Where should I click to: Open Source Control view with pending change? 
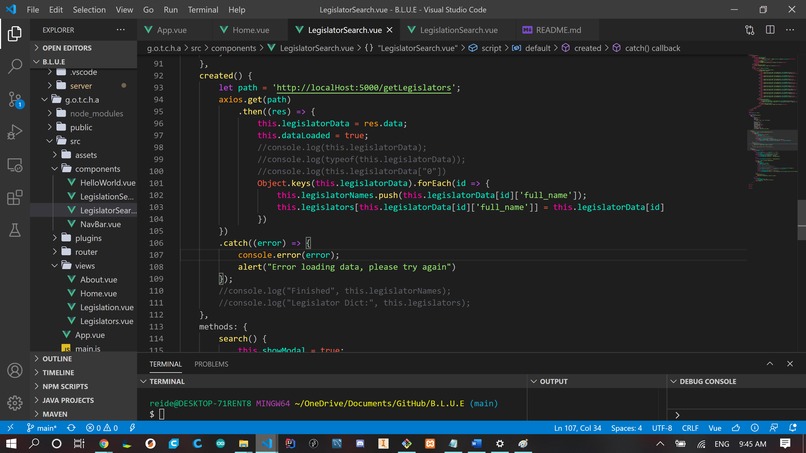(14, 99)
